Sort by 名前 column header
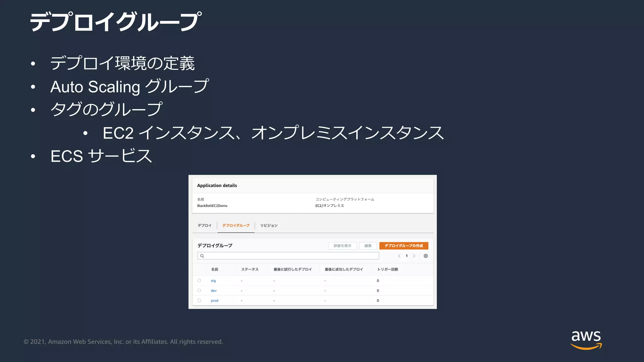644x362 pixels. tap(214, 269)
